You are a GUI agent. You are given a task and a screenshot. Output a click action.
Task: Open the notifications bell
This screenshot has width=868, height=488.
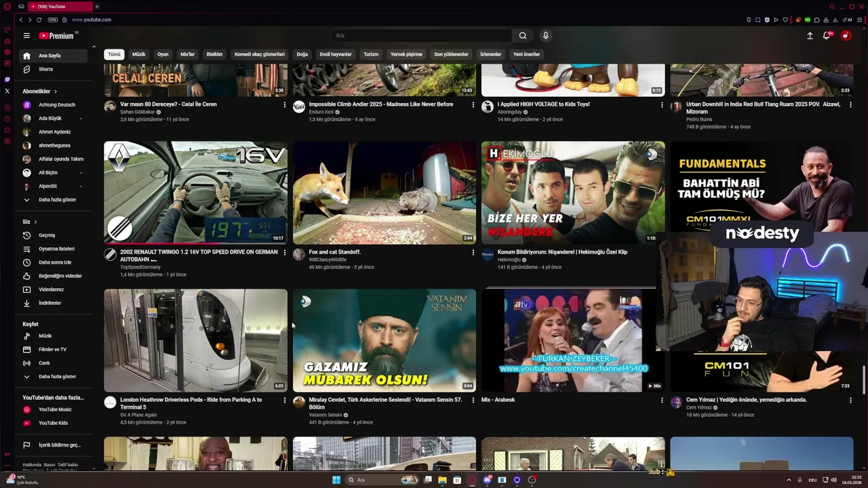click(827, 36)
